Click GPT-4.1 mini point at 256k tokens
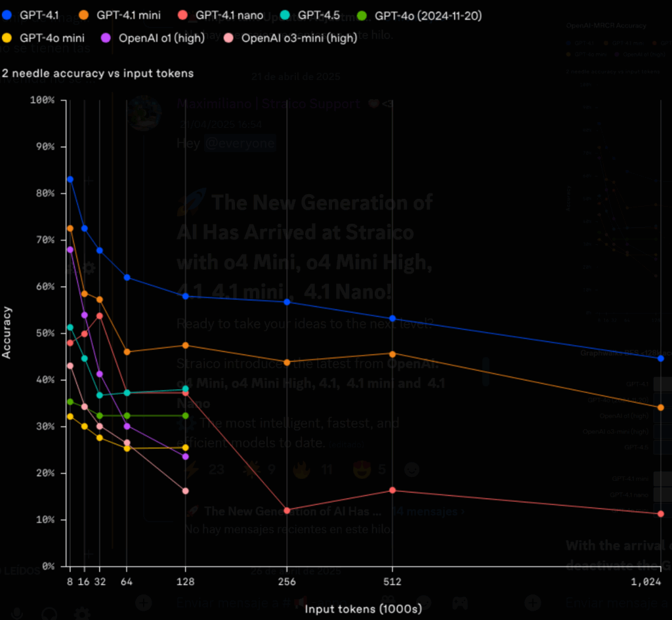This screenshot has height=620, width=672. pos(287,363)
